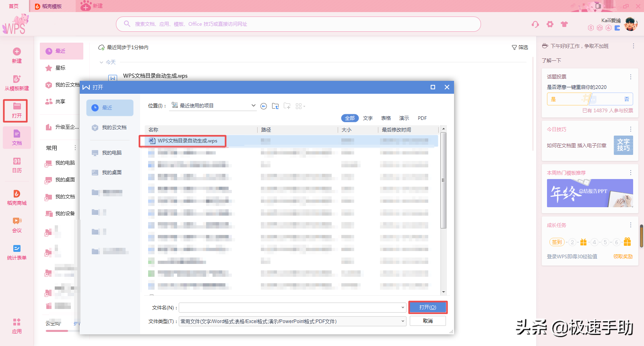Screen dimensions: 644x346
Task: Open the view mode grid icon in dialog
Action: [300, 106]
